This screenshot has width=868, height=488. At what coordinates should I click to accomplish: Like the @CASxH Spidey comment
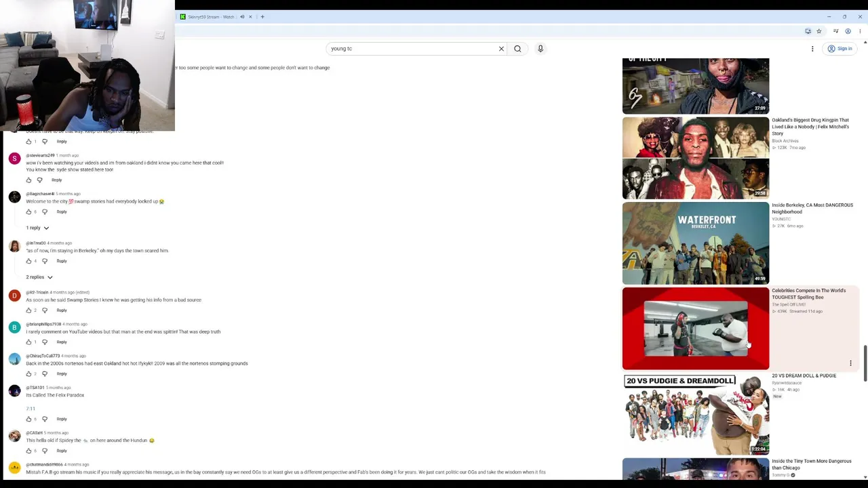(x=28, y=451)
